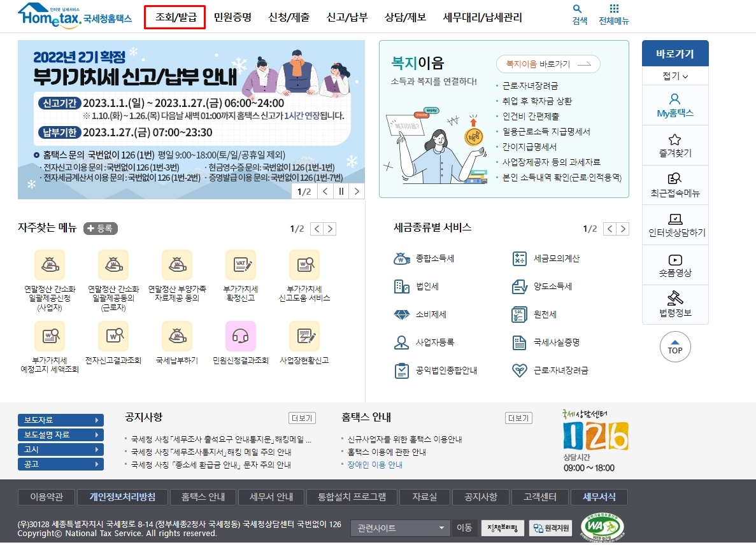Open My홈택스 in the sidebar
Image resolution: width=756 pixels, height=545 pixels.
[675, 106]
